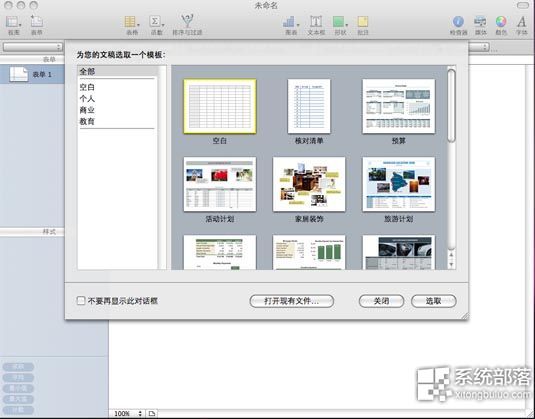Select 表单 1 in the sheets sidebar
The width and height of the screenshot is (535, 419).
click(x=32, y=74)
